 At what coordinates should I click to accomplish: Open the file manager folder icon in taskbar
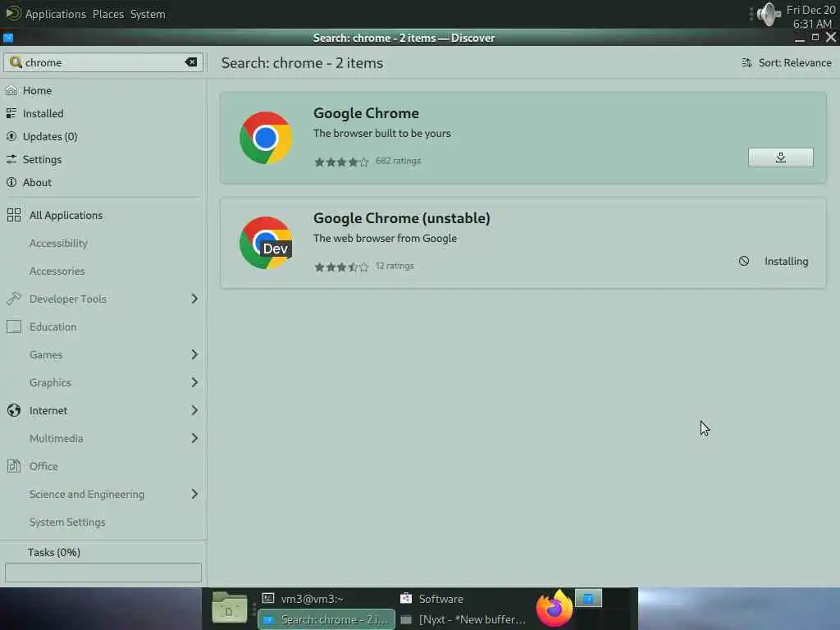point(230,608)
